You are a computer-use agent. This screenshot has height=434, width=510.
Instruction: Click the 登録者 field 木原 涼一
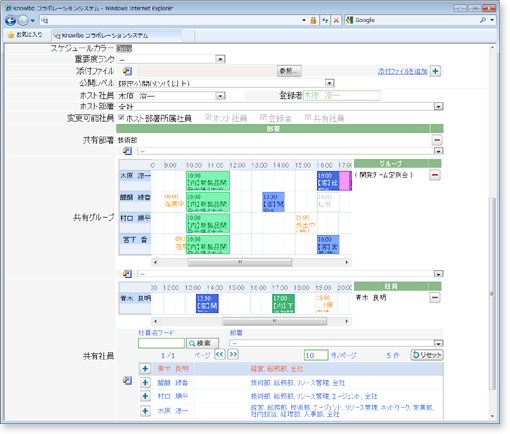click(341, 96)
